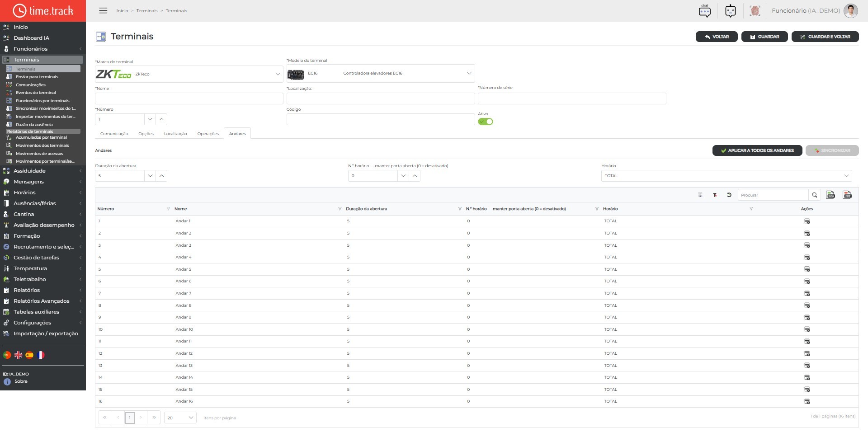Toggle the hamburger sidebar menu
The image size is (868, 432).
(x=103, y=10)
